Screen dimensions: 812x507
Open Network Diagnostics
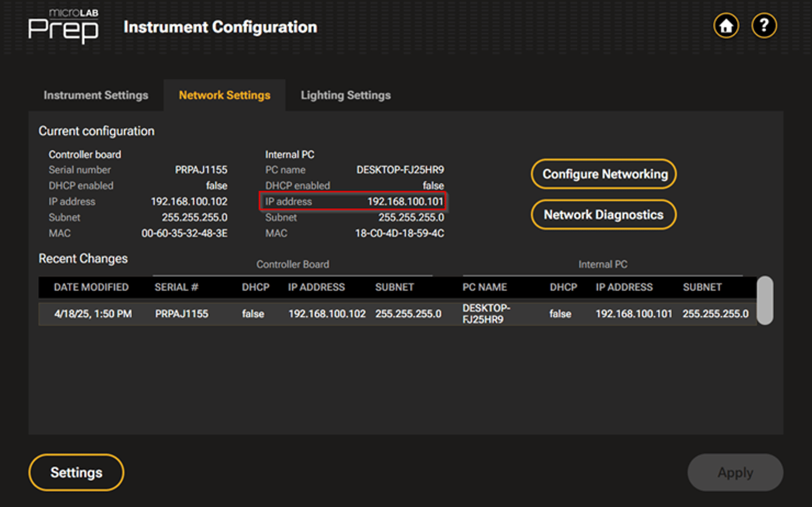[604, 215]
